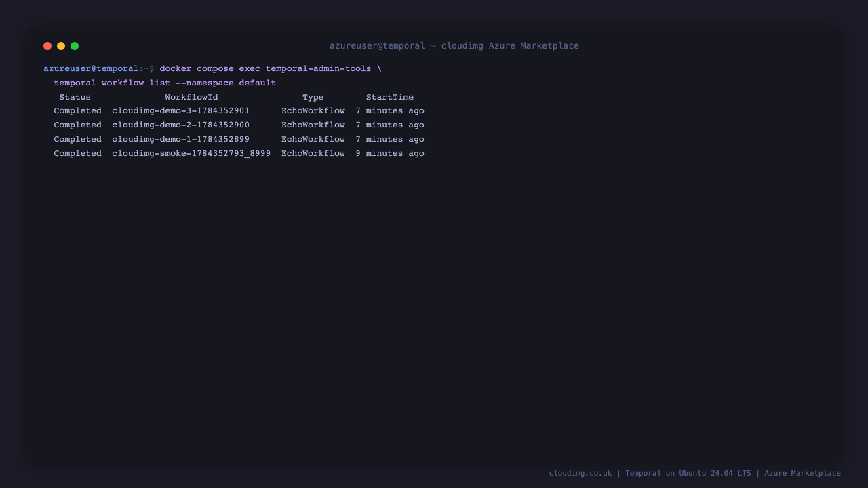Click 'EchoWorkflow' type in cloudimg-demo-1 row
The height and width of the screenshot is (488, 868).
313,139
